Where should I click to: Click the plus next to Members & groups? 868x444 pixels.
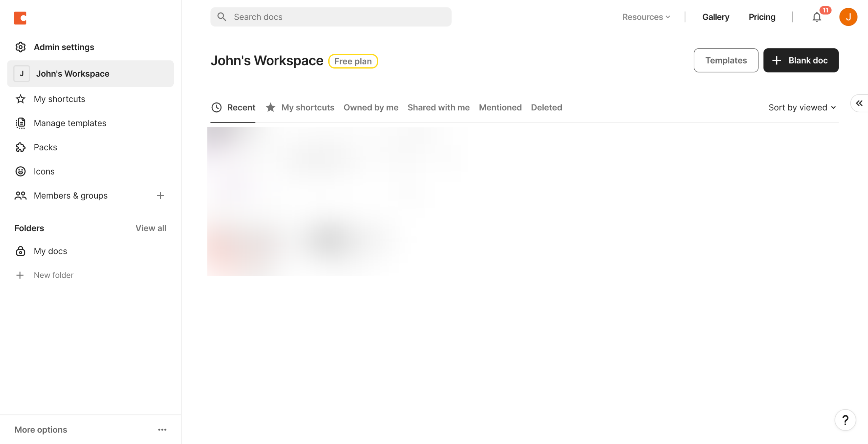160,196
